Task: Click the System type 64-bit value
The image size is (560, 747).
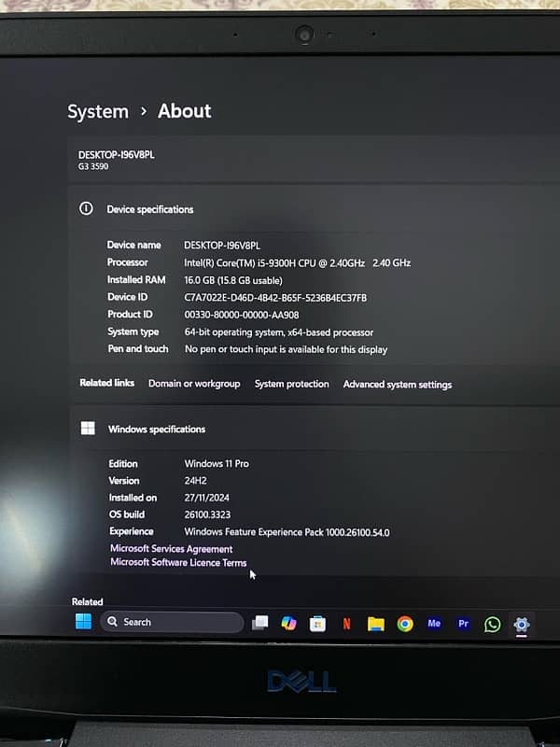Action: pos(278,332)
